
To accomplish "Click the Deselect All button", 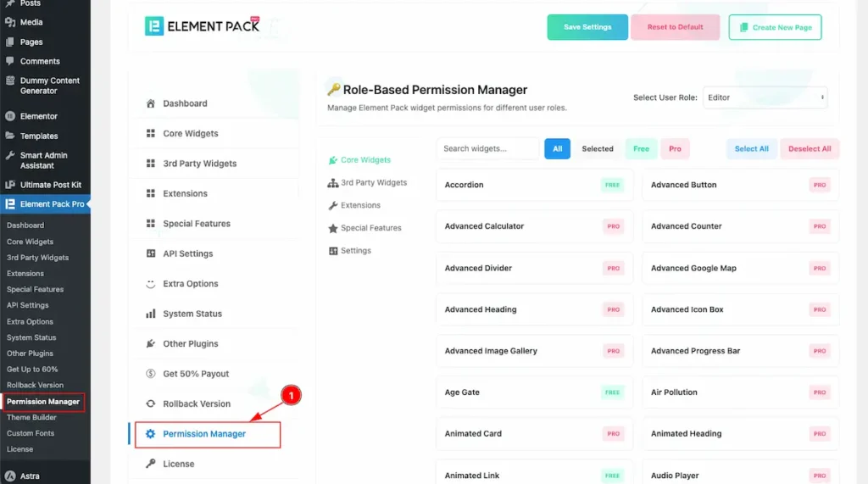I will (x=810, y=149).
